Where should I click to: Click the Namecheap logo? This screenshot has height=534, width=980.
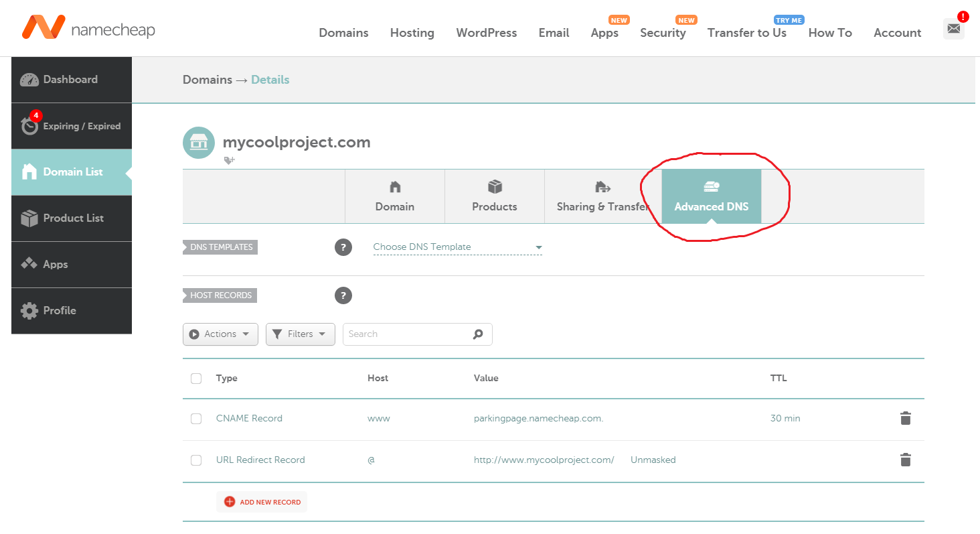[x=88, y=28]
